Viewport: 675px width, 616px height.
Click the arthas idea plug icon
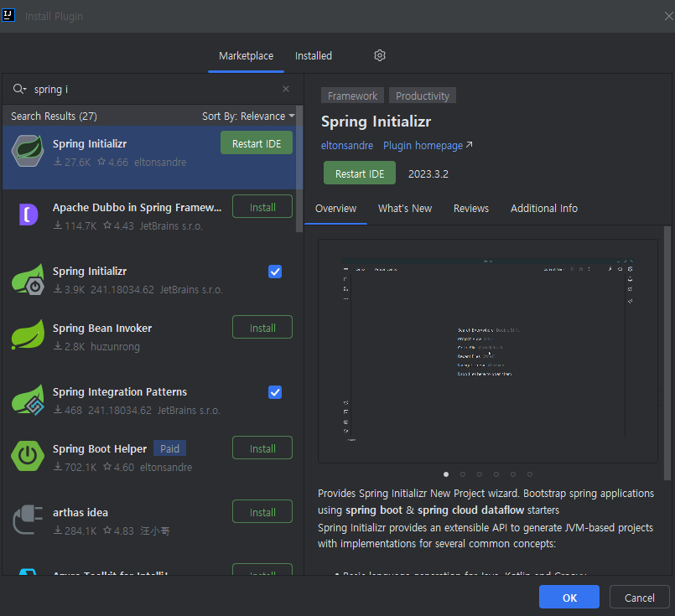coord(28,520)
